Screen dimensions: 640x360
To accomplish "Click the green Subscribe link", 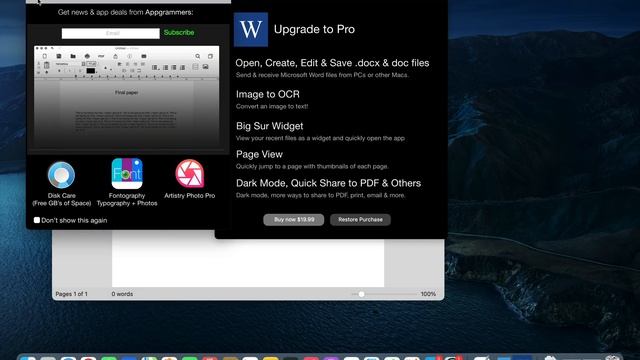I will [179, 32].
